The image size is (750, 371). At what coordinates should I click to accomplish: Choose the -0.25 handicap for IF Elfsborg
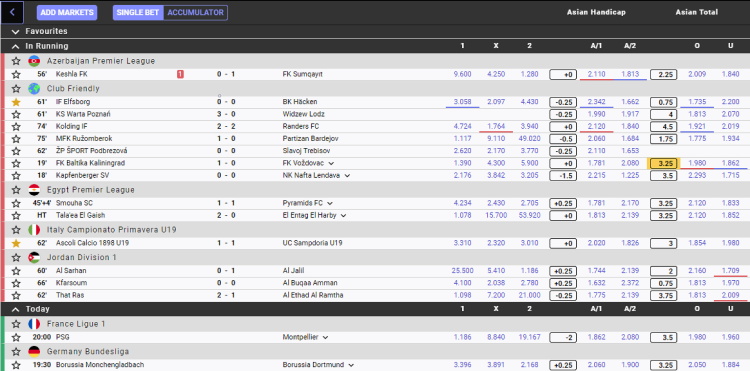click(x=563, y=102)
